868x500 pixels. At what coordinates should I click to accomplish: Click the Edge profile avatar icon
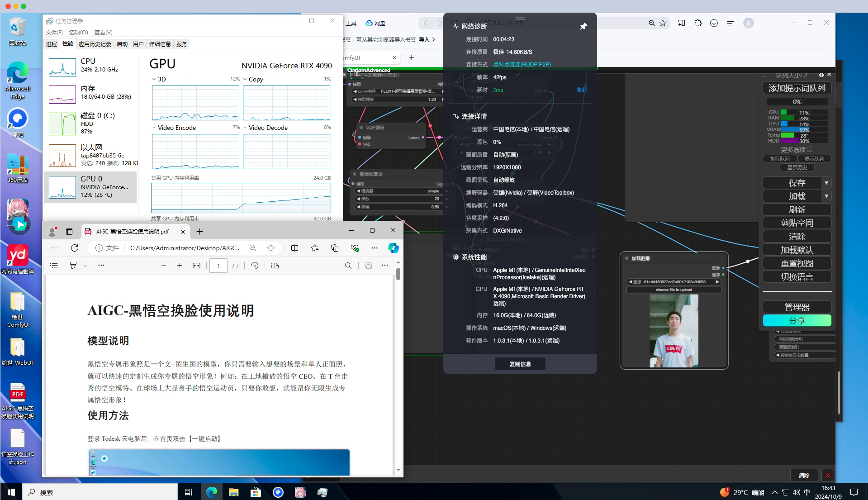52,232
